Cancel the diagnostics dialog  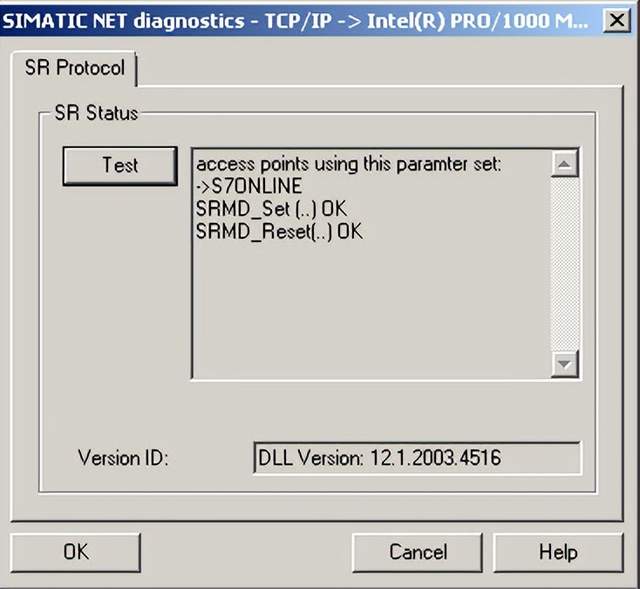tap(418, 552)
